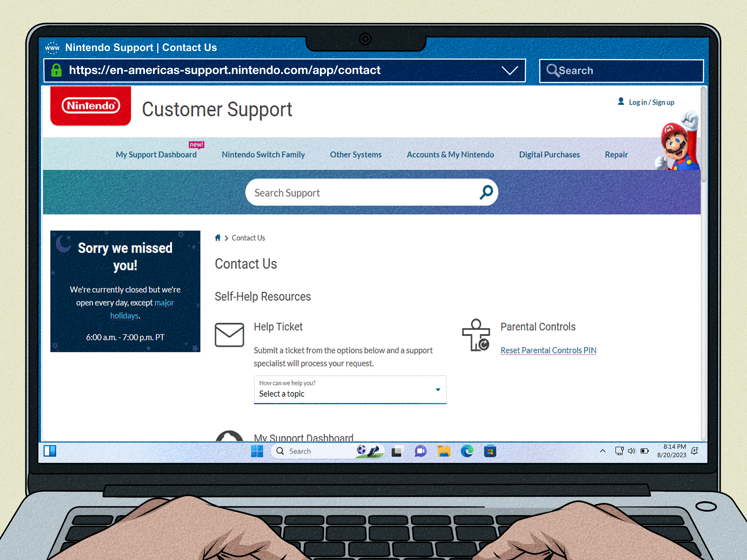Screen dimensions: 747x560
Task: Click the Contact Us breadcrumb
Action: pos(248,238)
